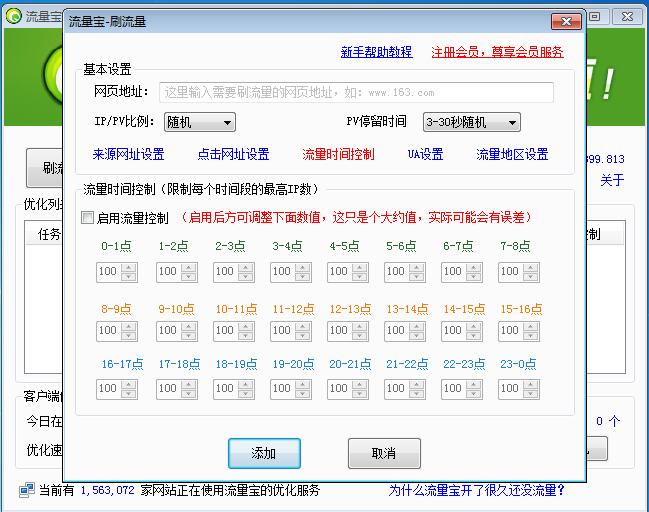Click the 16-17点 value spinner
Screen dimensions: 649x512
pos(117,389)
